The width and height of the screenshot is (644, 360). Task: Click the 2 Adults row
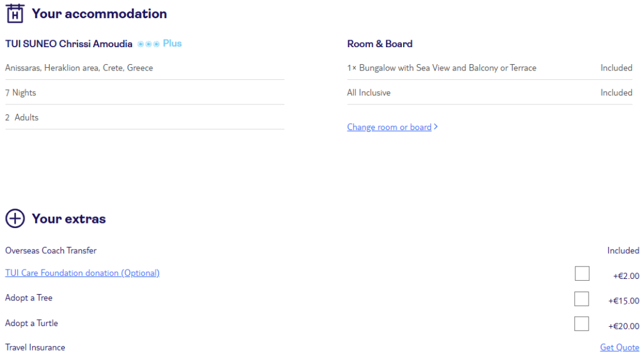coord(145,117)
